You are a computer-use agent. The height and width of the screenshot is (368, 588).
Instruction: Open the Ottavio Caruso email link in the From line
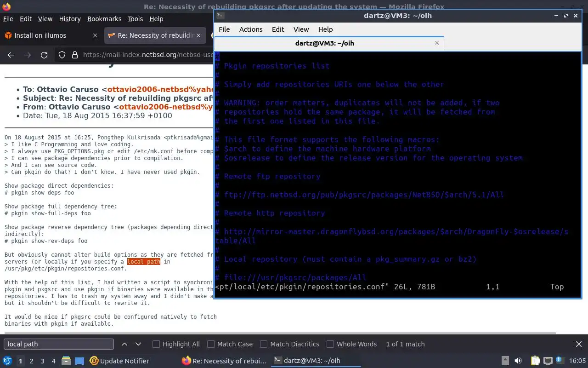[x=167, y=107]
